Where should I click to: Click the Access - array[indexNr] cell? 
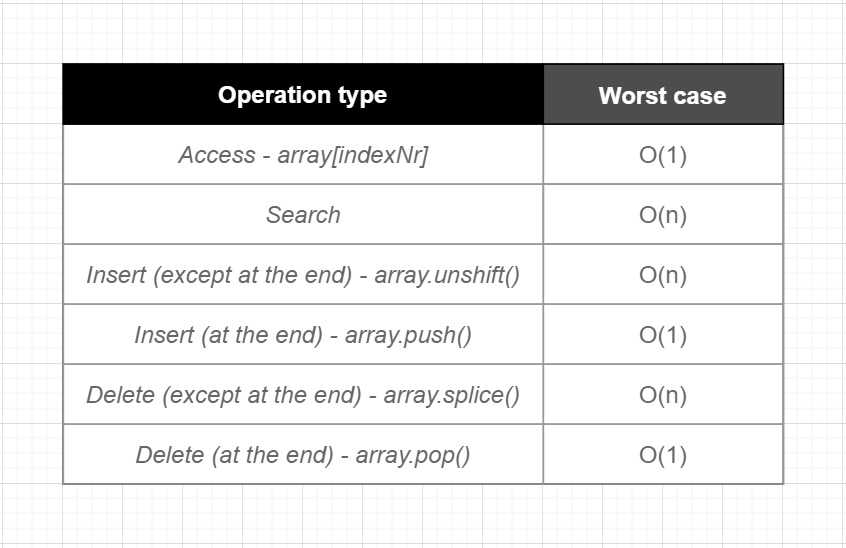click(x=303, y=155)
